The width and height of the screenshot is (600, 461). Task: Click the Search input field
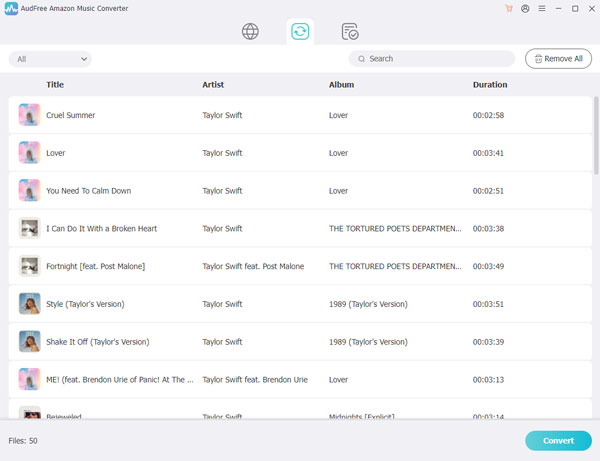tap(432, 59)
